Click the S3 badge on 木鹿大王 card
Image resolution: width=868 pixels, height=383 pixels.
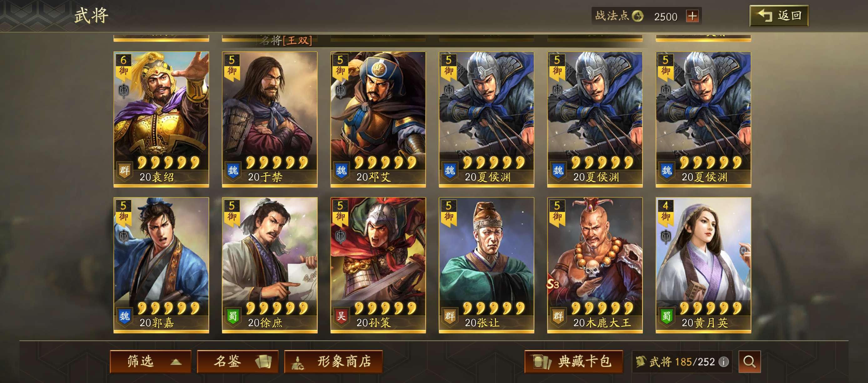point(553,284)
